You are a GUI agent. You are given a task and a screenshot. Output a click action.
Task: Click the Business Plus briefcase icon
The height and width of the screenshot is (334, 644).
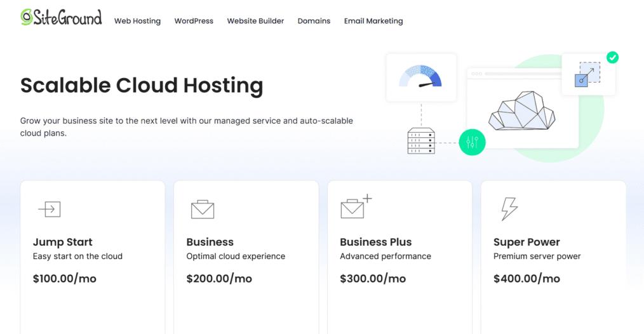[x=356, y=206]
